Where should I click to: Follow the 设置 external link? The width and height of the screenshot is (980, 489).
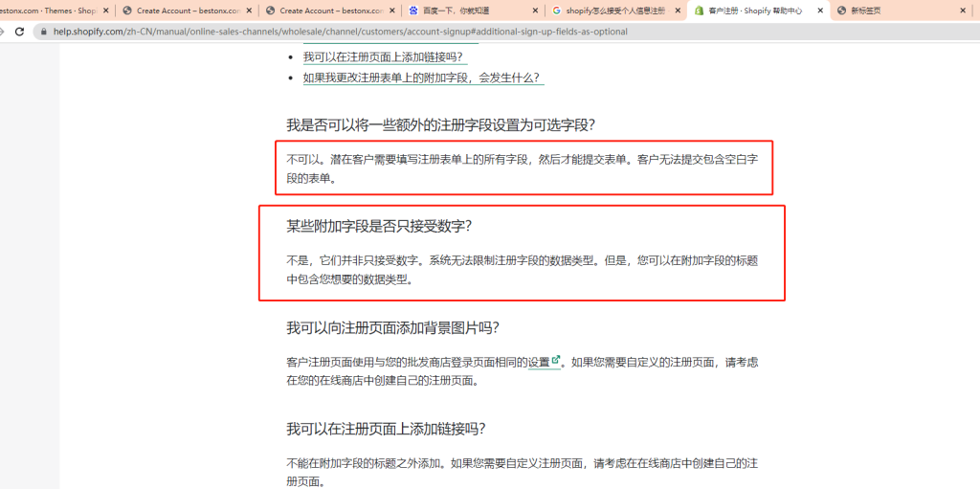point(545,362)
